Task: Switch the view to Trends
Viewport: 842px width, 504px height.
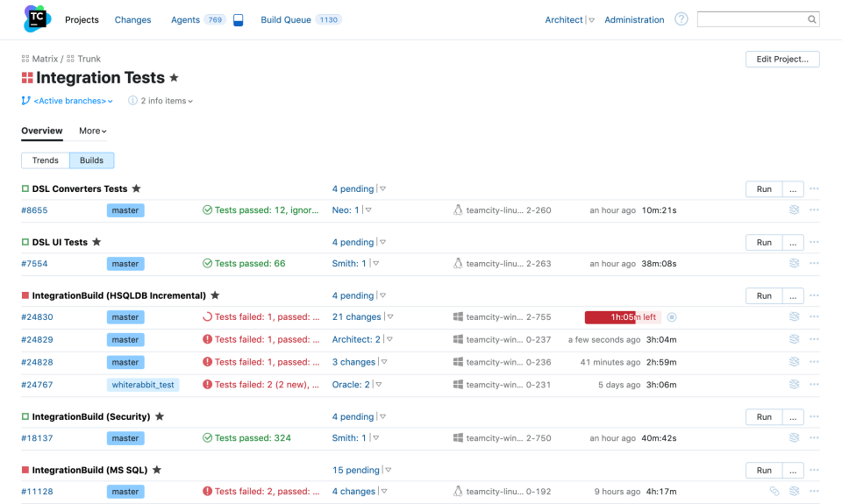Action: pos(46,160)
